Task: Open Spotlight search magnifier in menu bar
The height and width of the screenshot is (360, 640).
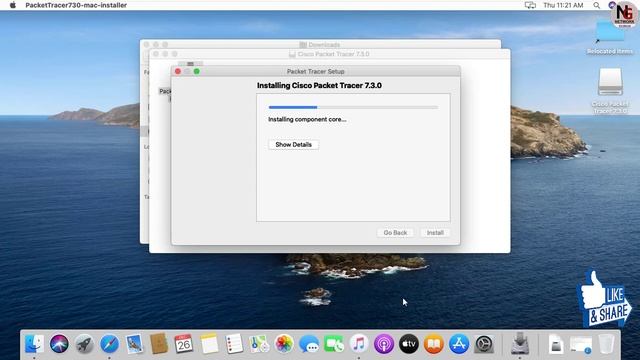Action: pos(597,5)
